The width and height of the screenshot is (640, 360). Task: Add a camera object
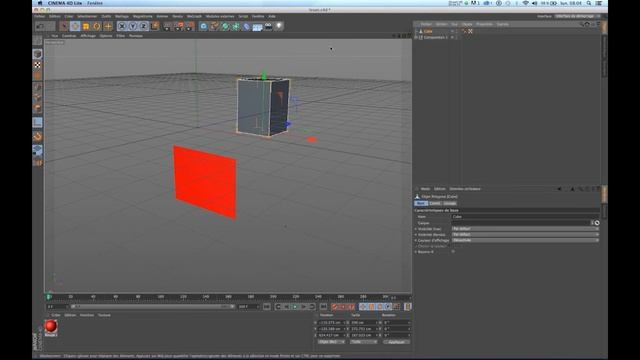click(268, 26)
